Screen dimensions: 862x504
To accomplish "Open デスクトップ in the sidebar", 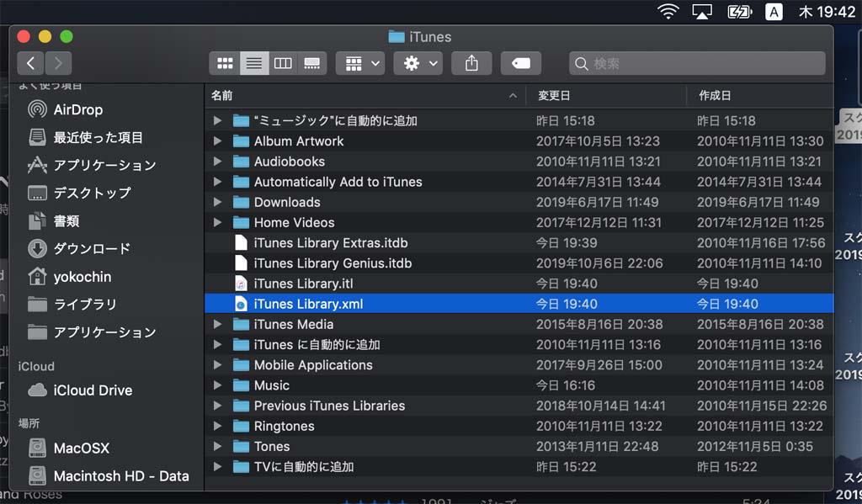I will pyautogui.click(x=79, y=193).
